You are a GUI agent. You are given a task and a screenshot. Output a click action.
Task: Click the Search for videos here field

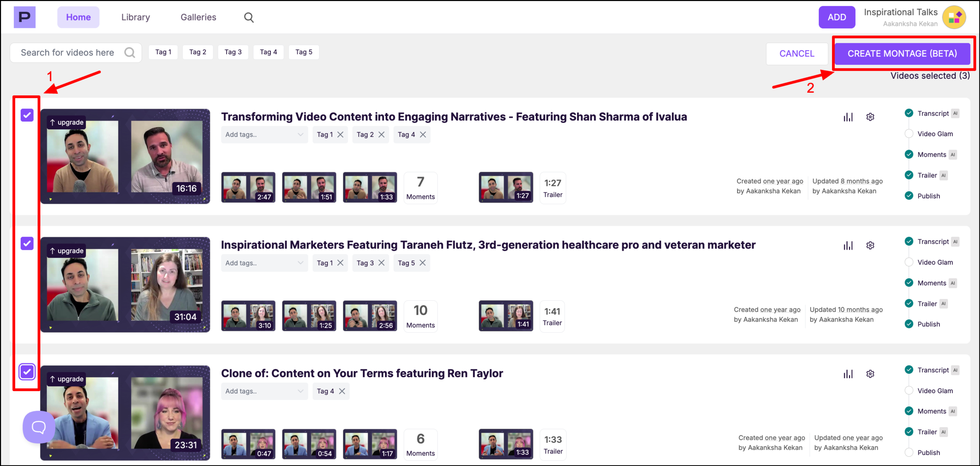click(68, 52)
